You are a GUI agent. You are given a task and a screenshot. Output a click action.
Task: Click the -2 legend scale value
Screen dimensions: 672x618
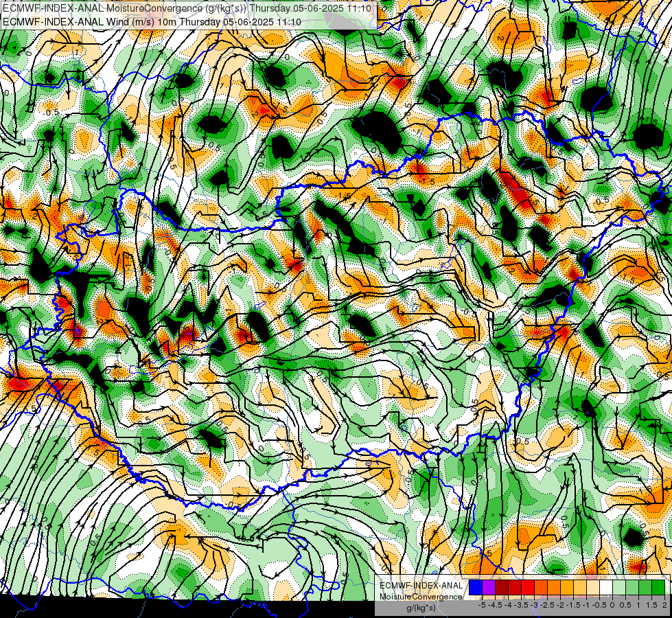560,605
